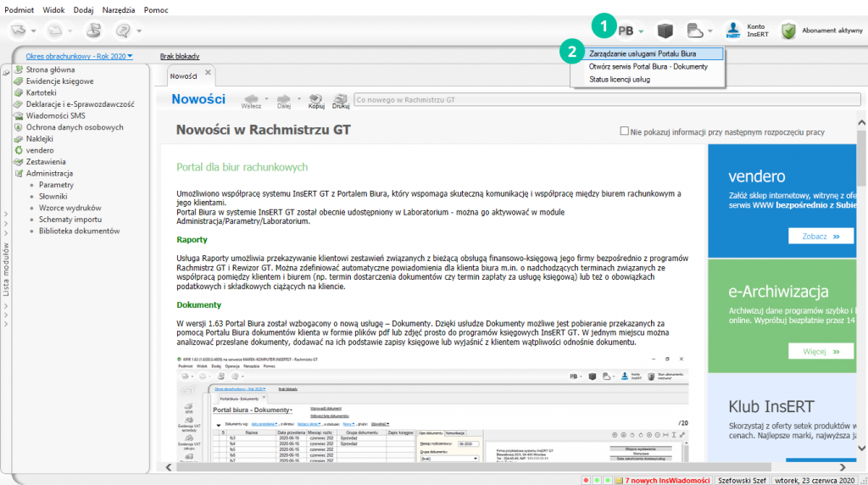Screen dimensions: 868x485
Task: Open the Podmiot menu
Action: pos(19,10)
